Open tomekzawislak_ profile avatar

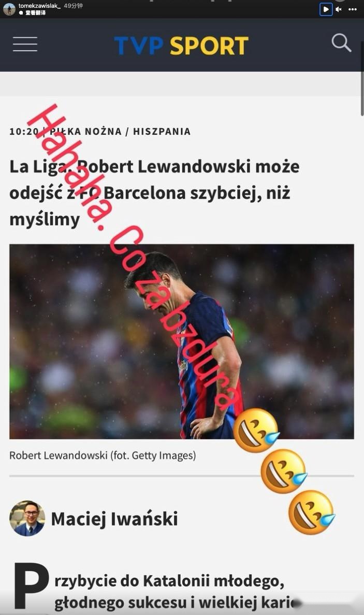9,9
